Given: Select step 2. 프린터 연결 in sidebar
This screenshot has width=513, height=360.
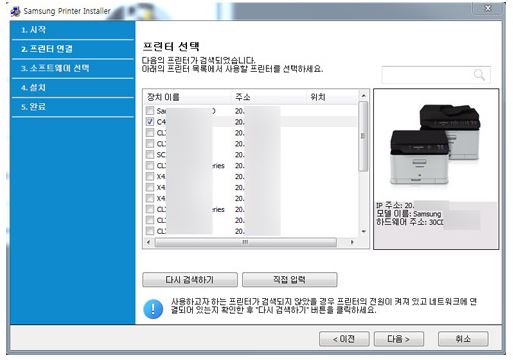Looking at the screenshot, I should click(72, 49).
